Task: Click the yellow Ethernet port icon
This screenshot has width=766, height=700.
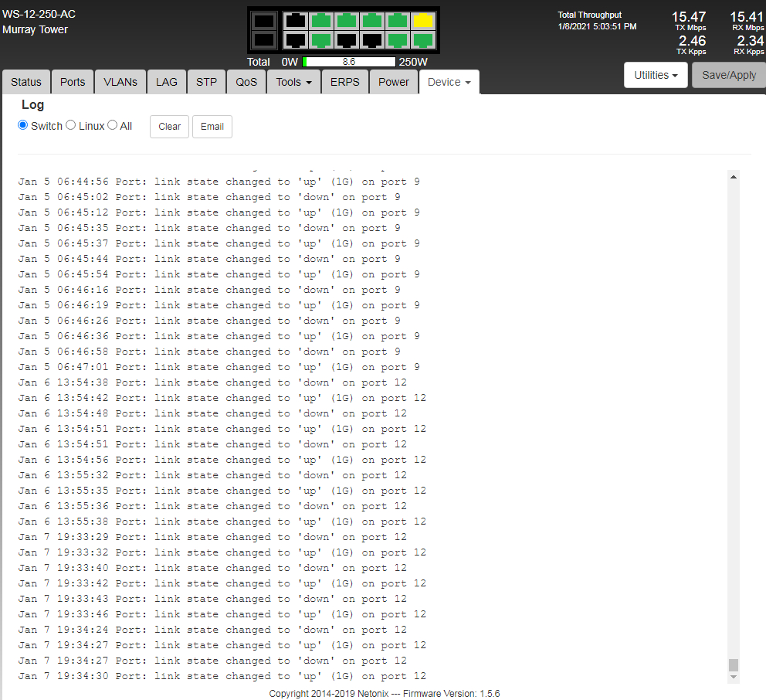Action: click(x=422, y=21)
